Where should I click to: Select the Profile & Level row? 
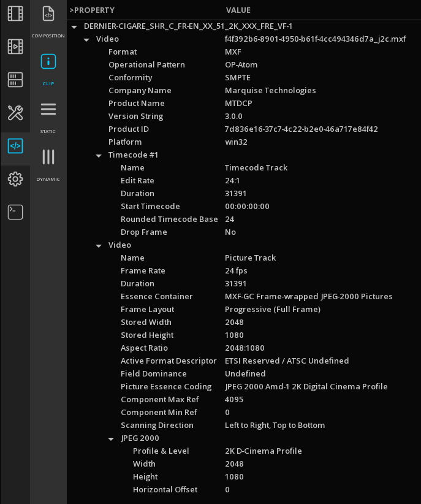click(x=244, y=451)
